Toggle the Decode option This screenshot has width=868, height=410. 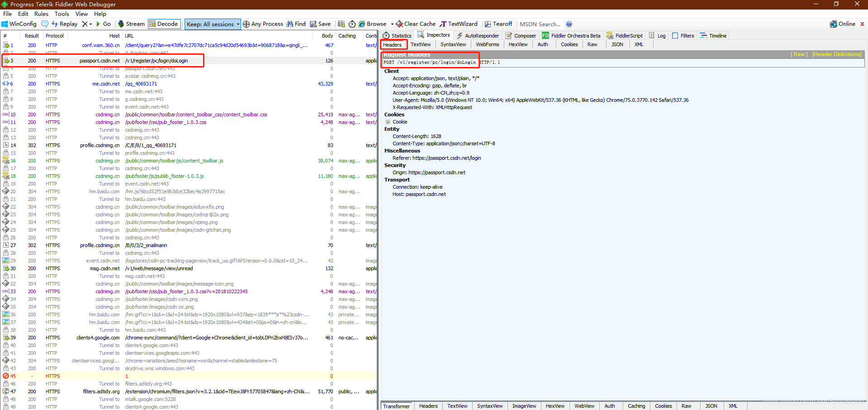click(164, 24)
